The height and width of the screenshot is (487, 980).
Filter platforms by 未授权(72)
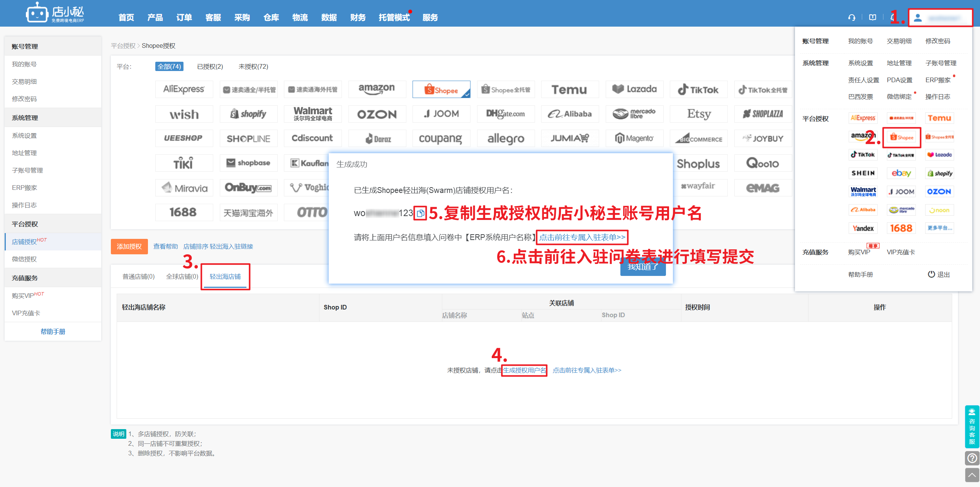pyautogui.click(x=253, y=66)
